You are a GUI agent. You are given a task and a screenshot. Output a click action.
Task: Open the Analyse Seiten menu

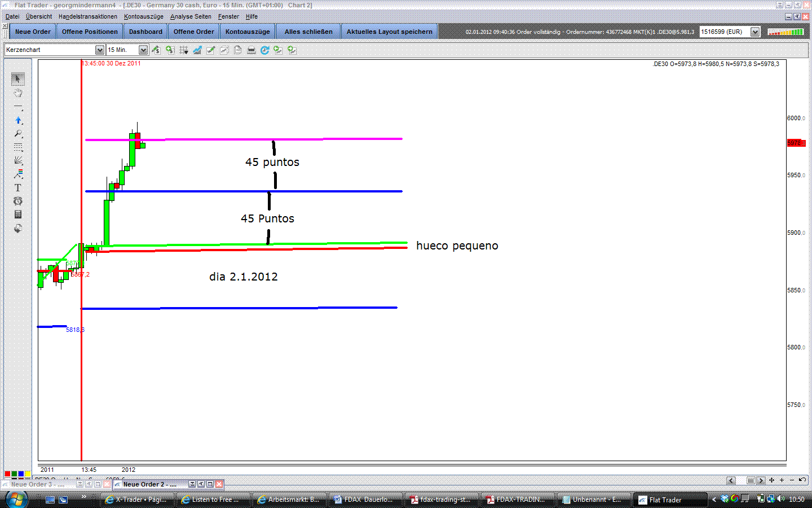tap(191, 16)
